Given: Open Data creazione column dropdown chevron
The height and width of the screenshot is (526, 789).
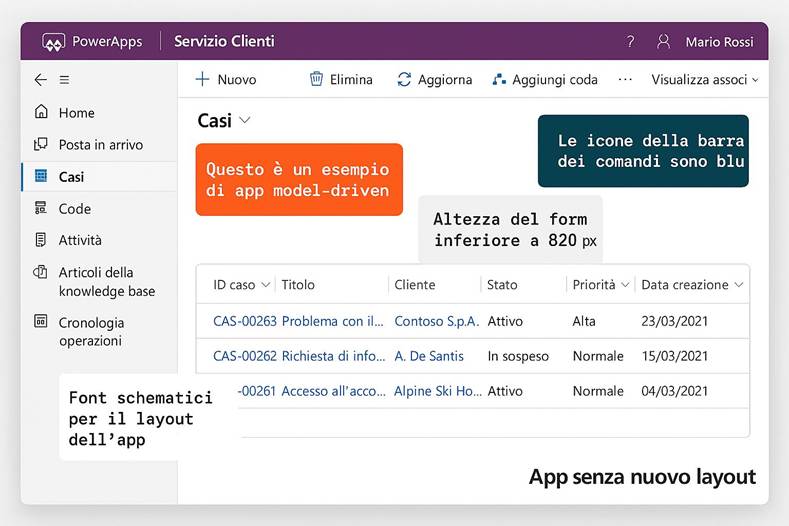Looking at the screenshot, I should (x=739, y=285).
